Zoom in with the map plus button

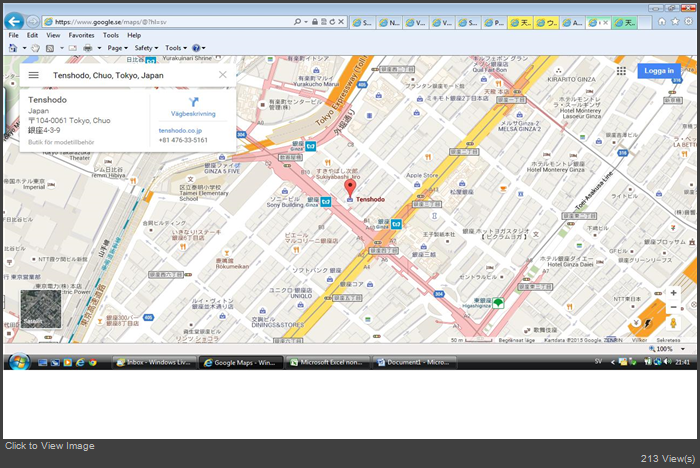pyautogui.click(x=673, y=293)
